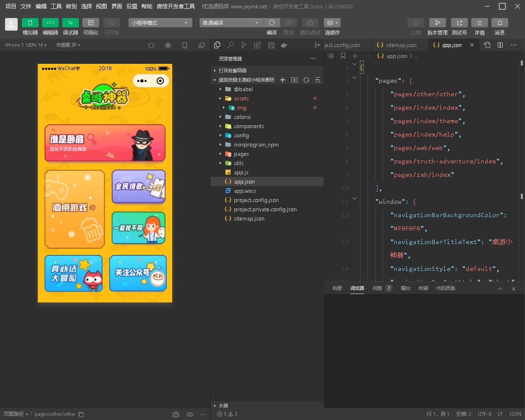
Task: Click the extensions blocks icon in sidebar
Action: [x=257, y=45]
